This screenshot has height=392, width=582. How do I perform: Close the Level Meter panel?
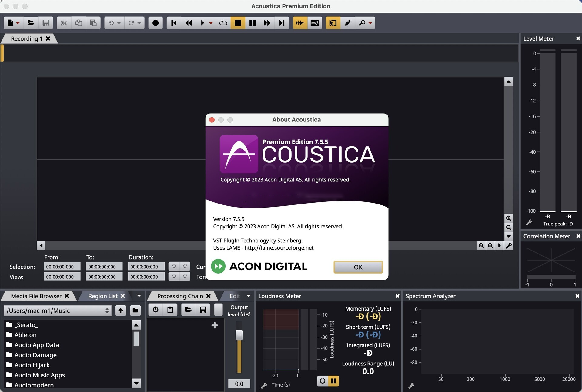pyautogui.click(x=578, y=38)
